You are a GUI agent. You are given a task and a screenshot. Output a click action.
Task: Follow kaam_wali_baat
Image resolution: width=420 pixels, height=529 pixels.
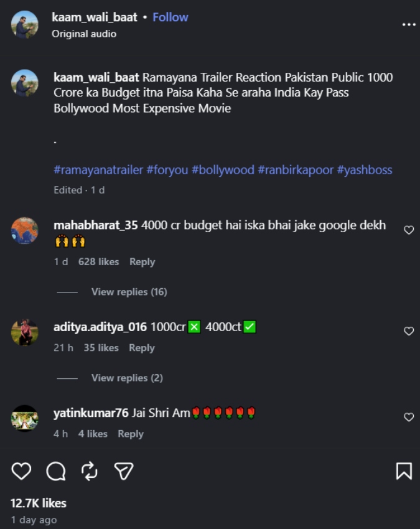click(x=170, y=17)
